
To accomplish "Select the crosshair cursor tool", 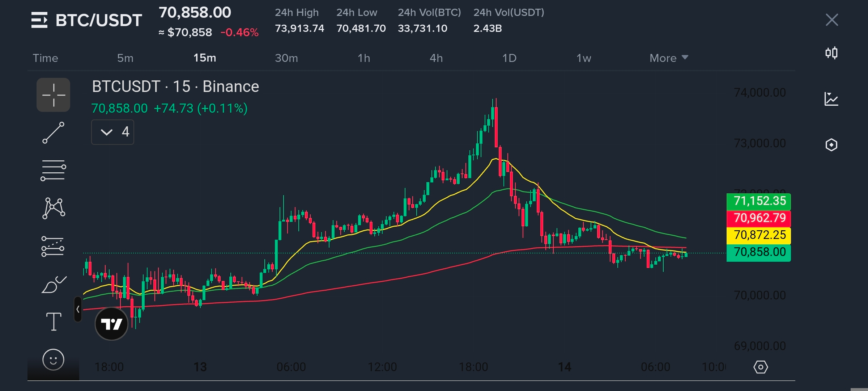I will (x=53, y=95).
